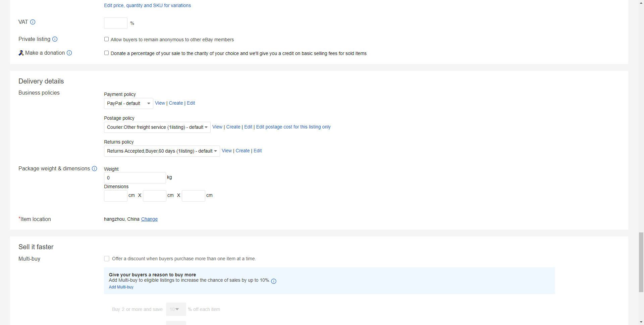This screenshot has height=325, width=644.
Task: Click Create link next to Returns policy
Action: tap(243, 151)
